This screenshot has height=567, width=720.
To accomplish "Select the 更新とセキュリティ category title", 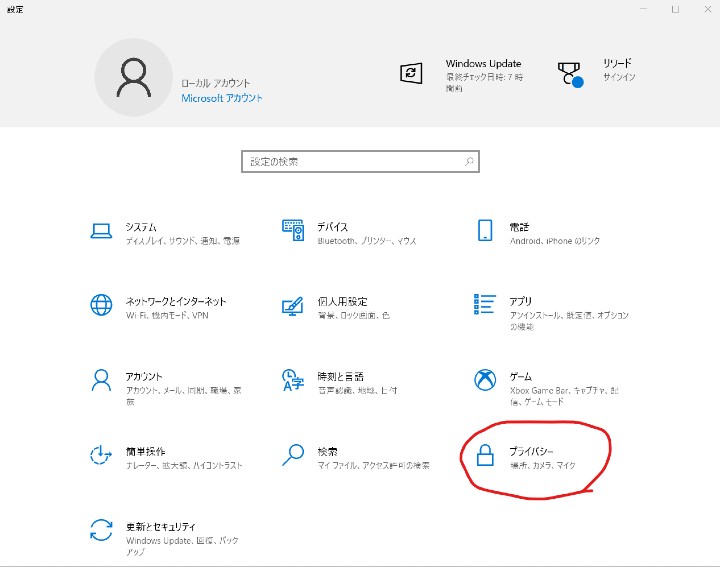I will click(161, 527).
